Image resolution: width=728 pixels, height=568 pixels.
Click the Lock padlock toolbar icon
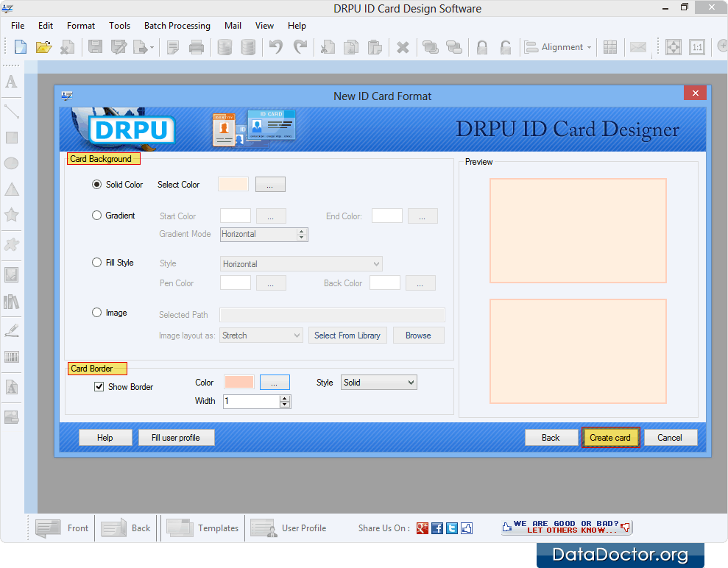coord(482,47)
